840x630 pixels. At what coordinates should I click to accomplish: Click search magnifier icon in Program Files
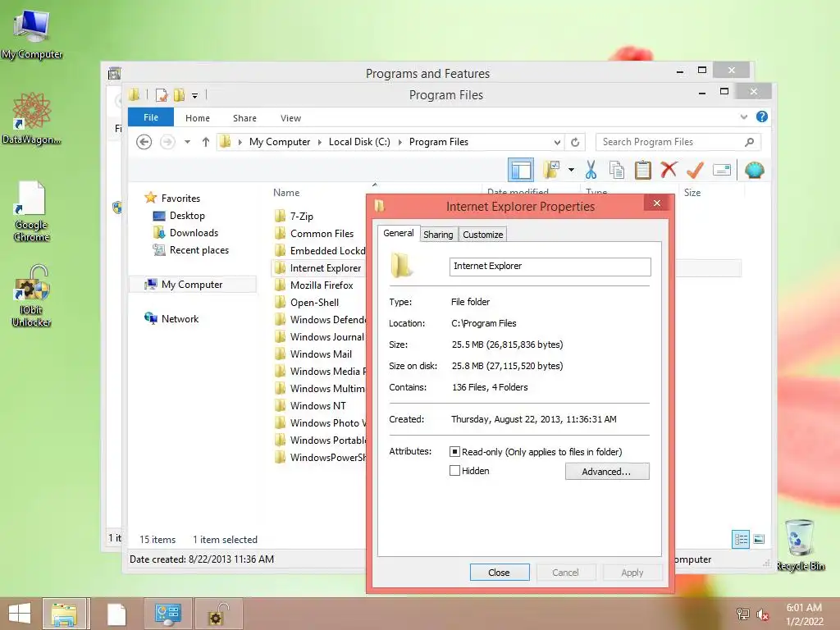point(749,142)
